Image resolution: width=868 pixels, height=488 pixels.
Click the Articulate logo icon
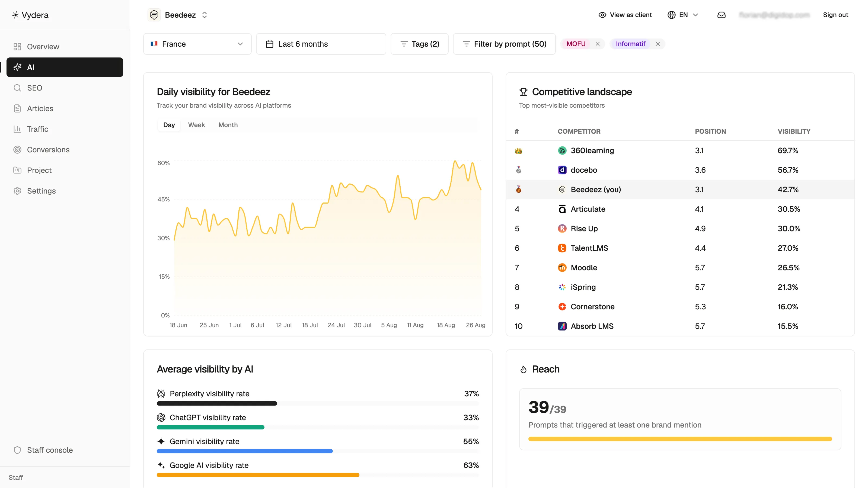pos(562,209)
